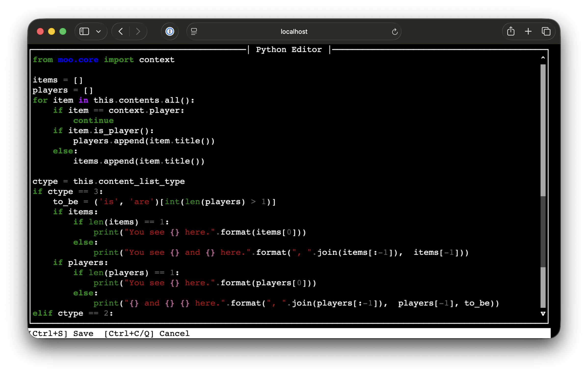Screen dimensions: 588x375
Task: Open the Share menu
Action: [511, 31]
